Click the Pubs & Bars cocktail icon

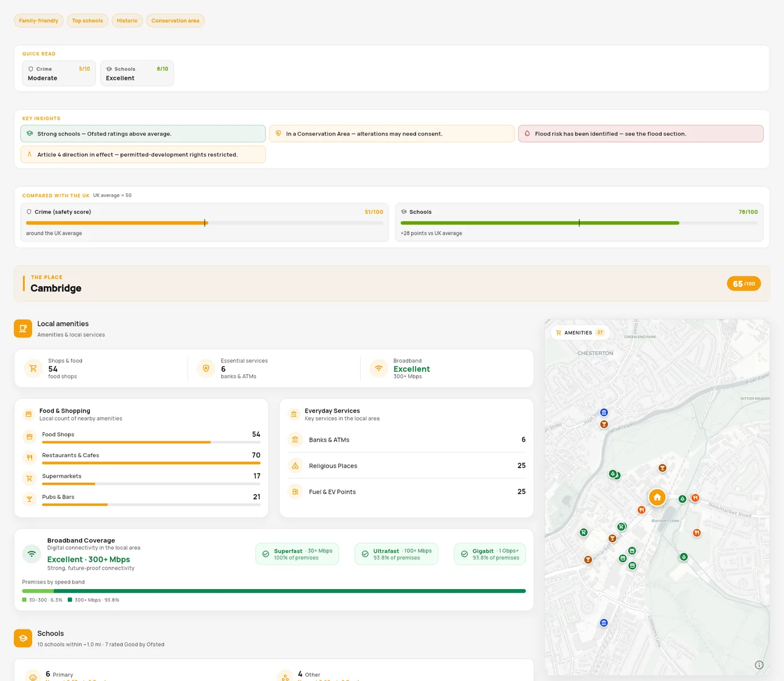30,499
